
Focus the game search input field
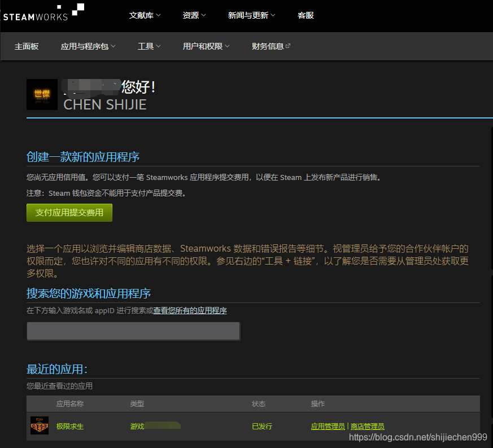(x=133, y=331)
